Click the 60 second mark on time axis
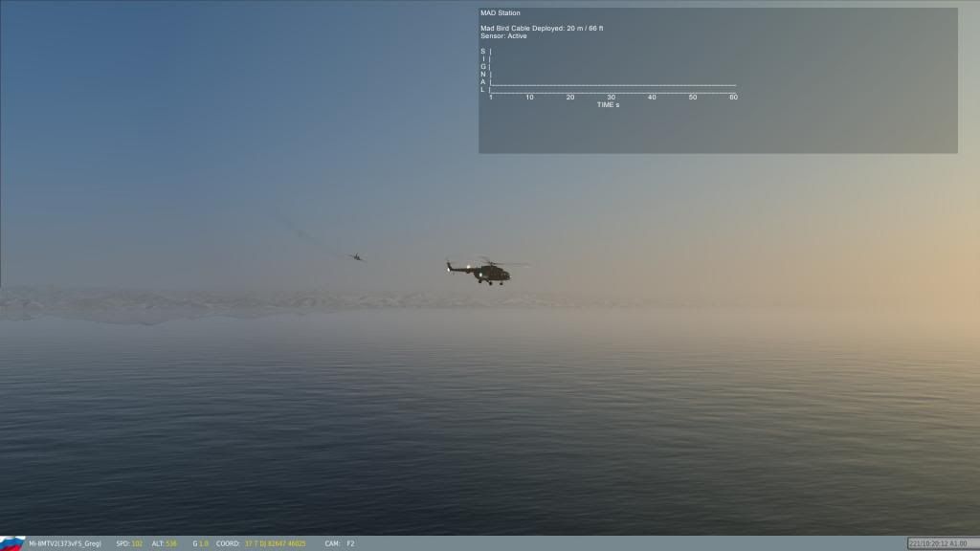 click(x=735, y=96)
